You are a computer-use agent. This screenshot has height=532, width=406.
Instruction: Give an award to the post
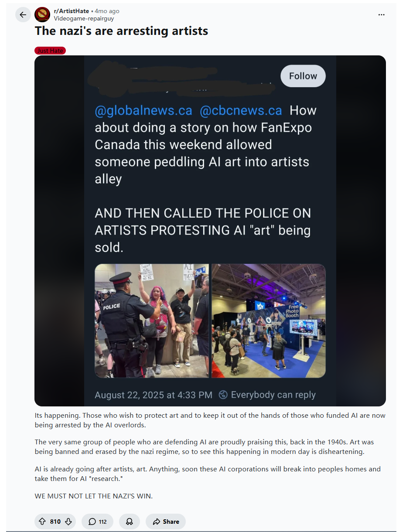[x=130, y=522]
